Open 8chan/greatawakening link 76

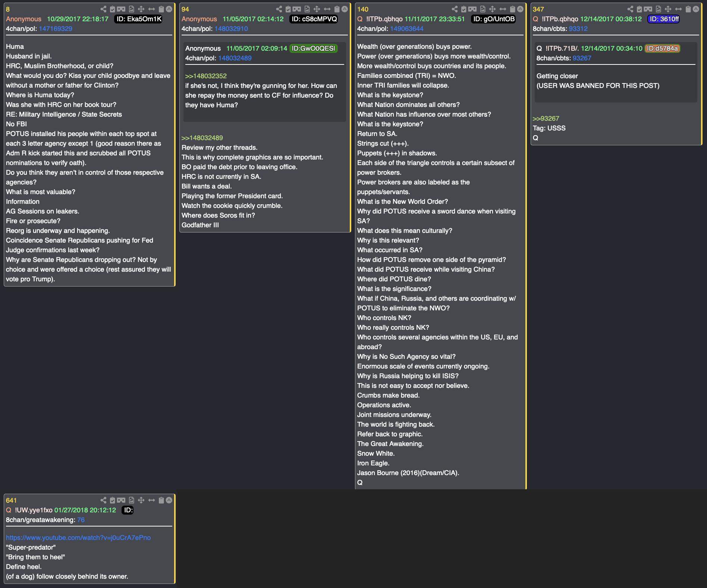[x=81, y=520]
